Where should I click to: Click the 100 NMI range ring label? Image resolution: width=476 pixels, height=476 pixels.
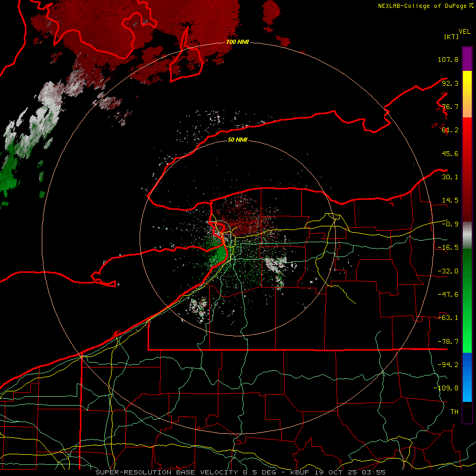pyautogui.click(x=237, y=42)
